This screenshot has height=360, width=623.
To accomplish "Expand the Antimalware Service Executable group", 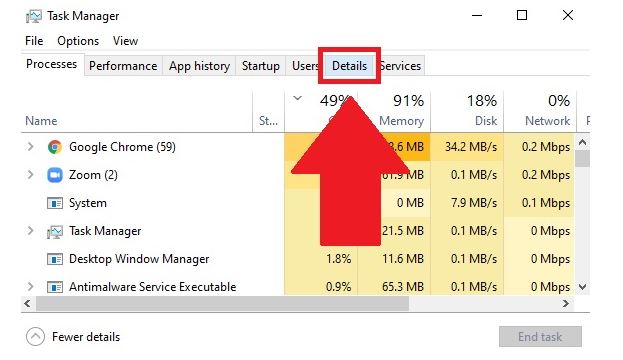I will pos(30,286).
